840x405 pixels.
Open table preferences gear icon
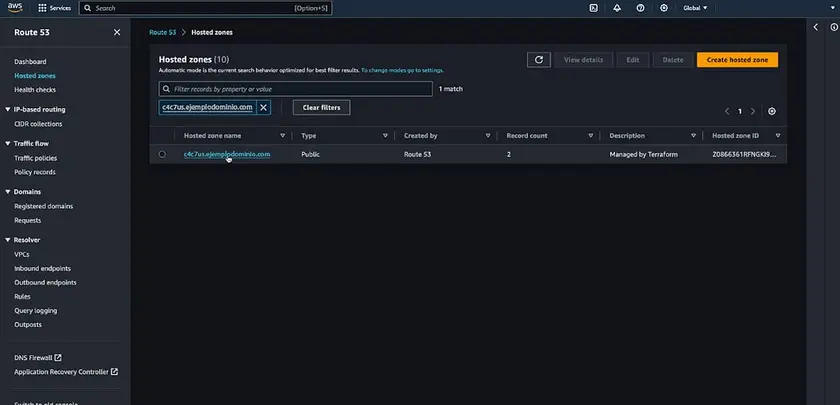pyautogui.click(x=771, y=111)
